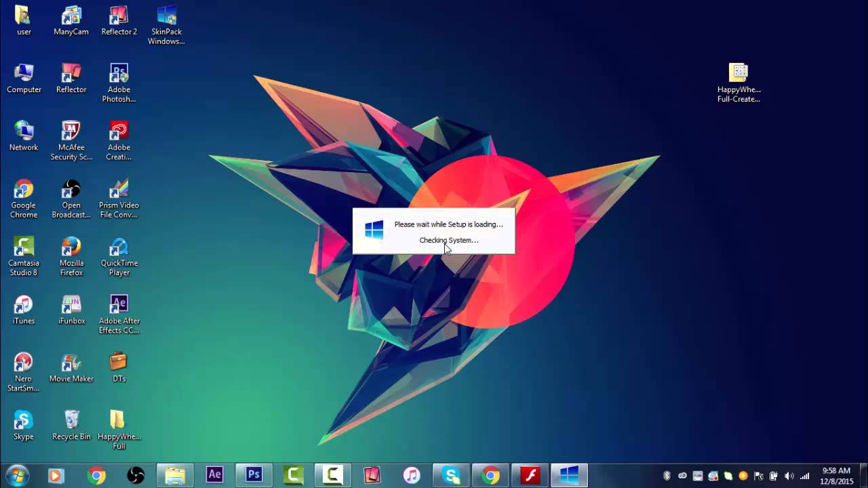Open the user folder on desktop

click(x=23, y=20)
